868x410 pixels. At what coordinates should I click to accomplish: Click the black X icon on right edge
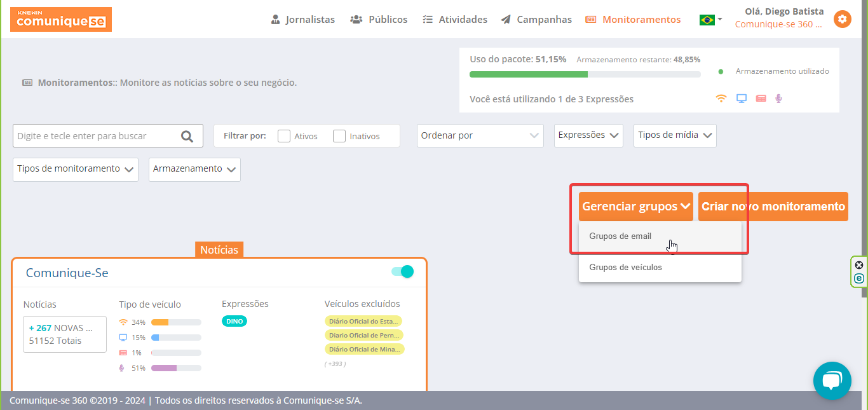pos(859,265)
